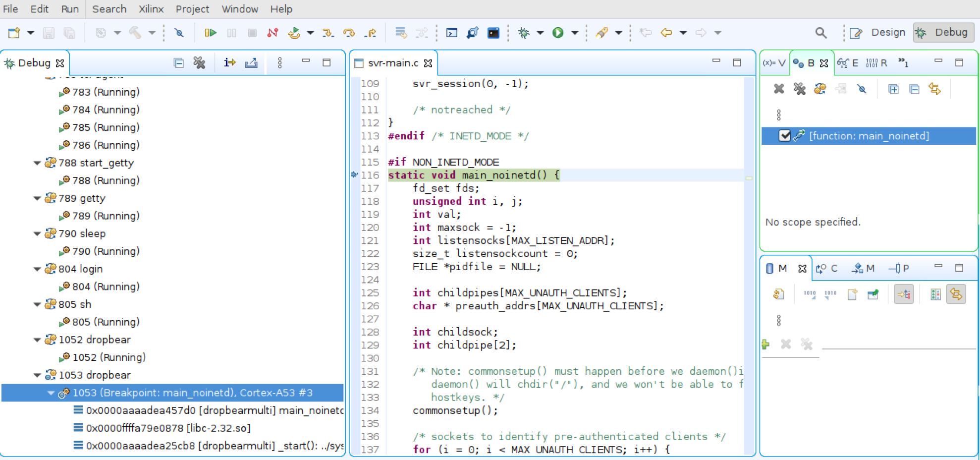Click Collapse All in Debug view
The width and height of the screenshot is (980, 460).
pos(179,63)
